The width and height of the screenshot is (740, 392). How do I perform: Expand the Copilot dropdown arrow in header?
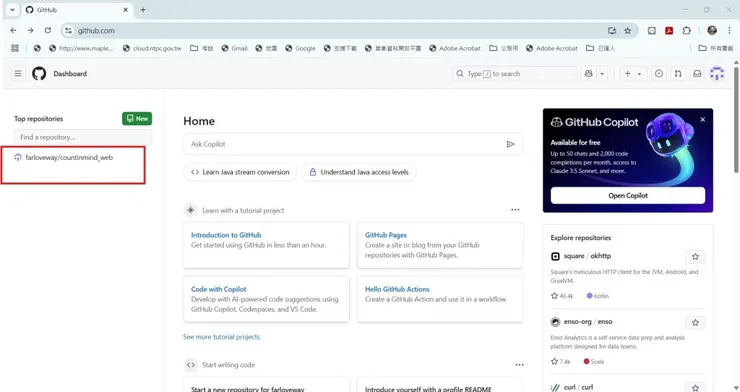(602, 74)
